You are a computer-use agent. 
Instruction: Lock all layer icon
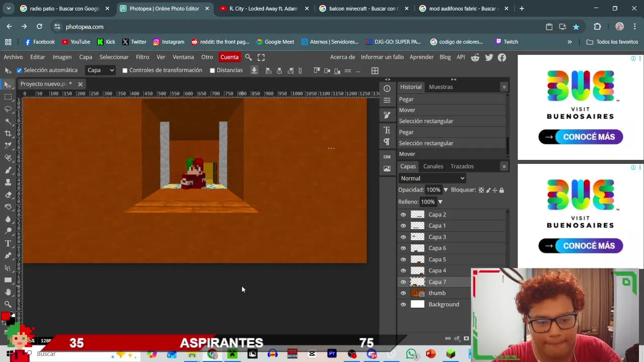click(x=502, y=190)
